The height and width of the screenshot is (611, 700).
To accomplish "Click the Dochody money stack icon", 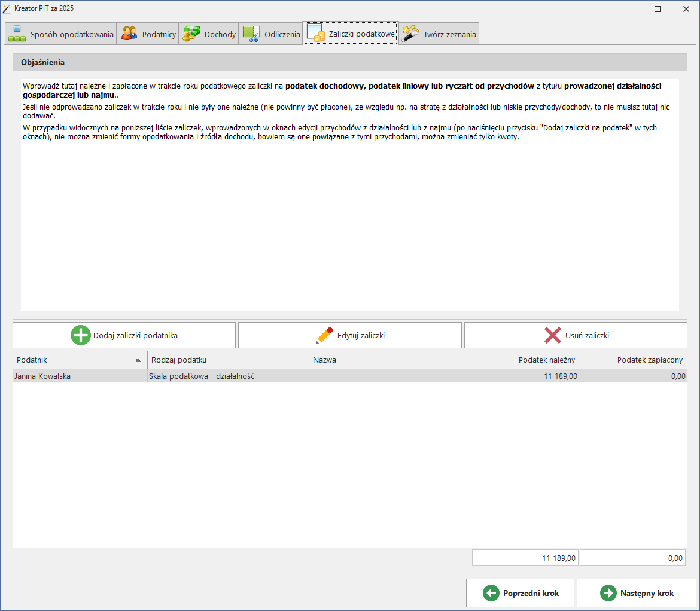I will [x=191, y=34].
